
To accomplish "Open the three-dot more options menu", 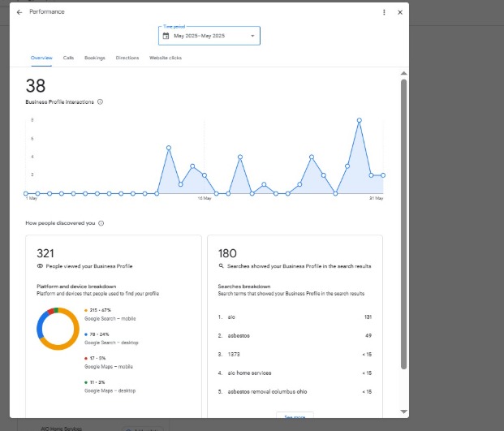I will (x=384, y=12).
